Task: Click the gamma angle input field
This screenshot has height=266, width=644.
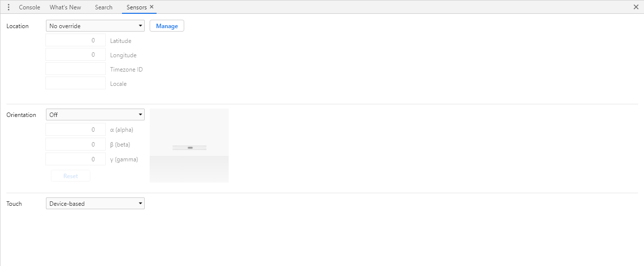Action: [76, 159]
